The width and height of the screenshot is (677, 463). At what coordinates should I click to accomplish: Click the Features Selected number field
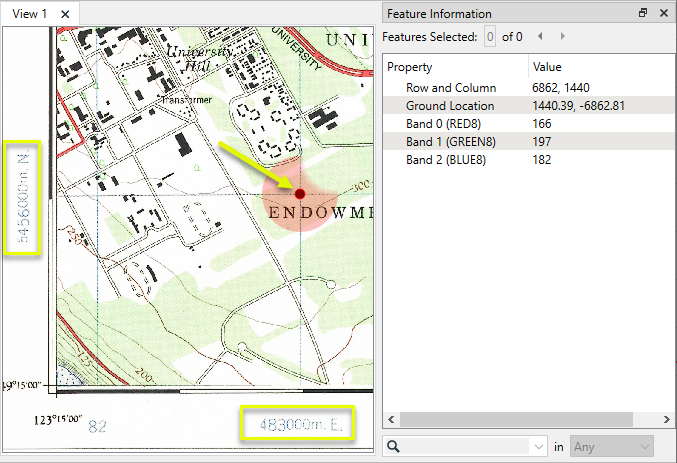point(489,36)
